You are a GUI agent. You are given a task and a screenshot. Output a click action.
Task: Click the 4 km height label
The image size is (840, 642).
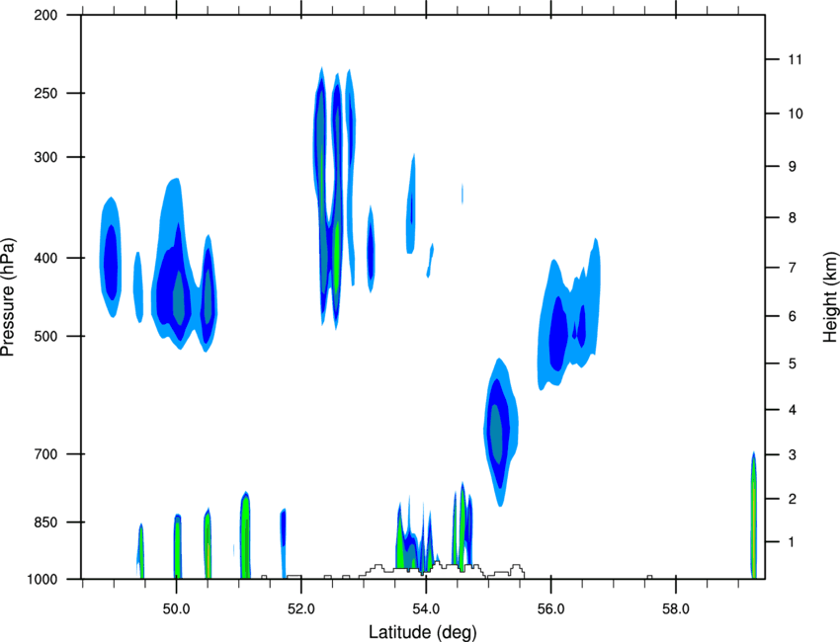(x=792, y=410)
